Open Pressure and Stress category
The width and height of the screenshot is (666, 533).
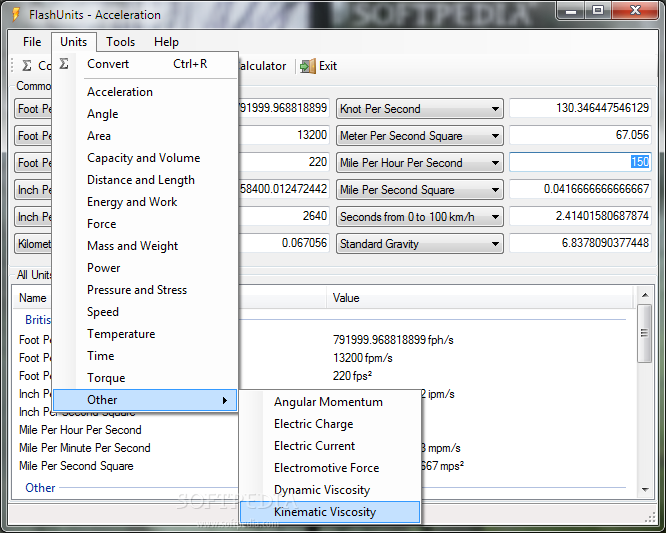[145, 290]
